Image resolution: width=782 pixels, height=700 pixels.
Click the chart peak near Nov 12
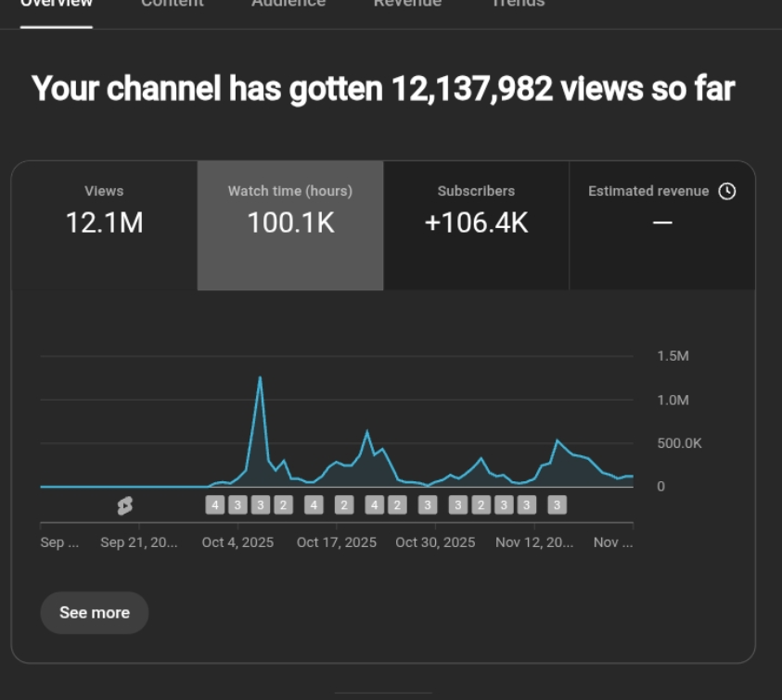[x=557, y=440]
